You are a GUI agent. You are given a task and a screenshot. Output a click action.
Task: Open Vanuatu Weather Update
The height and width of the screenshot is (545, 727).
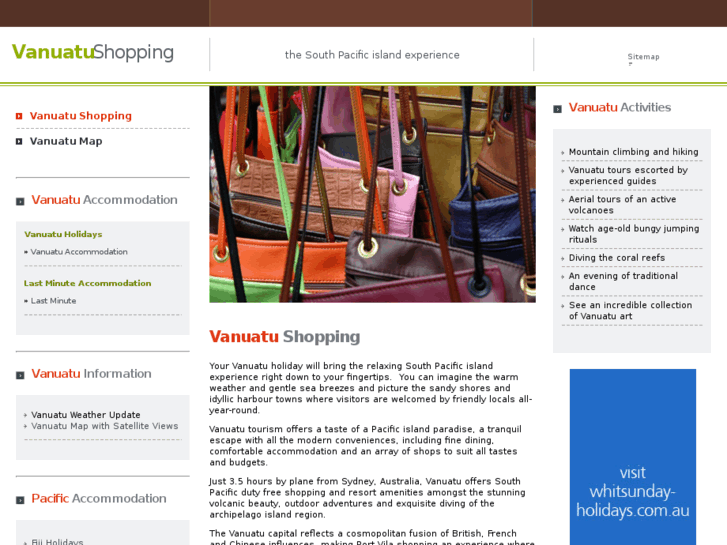[x=86, y=415]
